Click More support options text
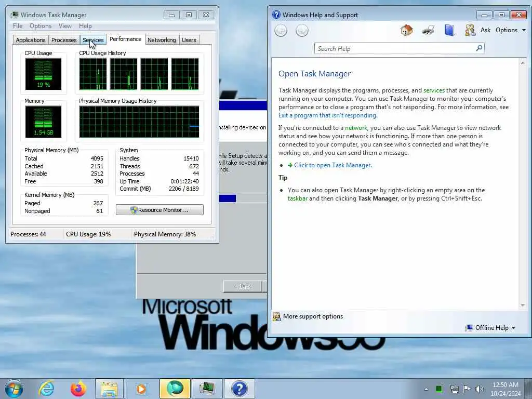The image size is (532, 399). coord(313,316)
